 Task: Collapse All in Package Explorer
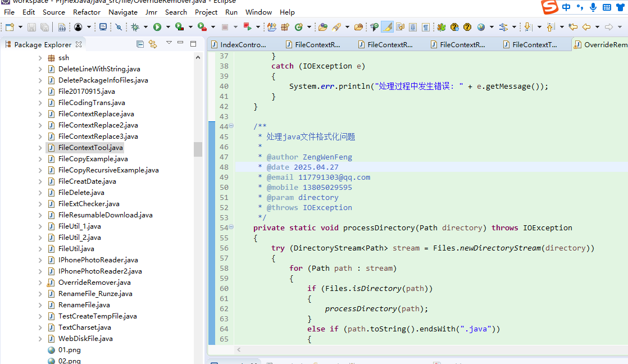coord(140,44)
